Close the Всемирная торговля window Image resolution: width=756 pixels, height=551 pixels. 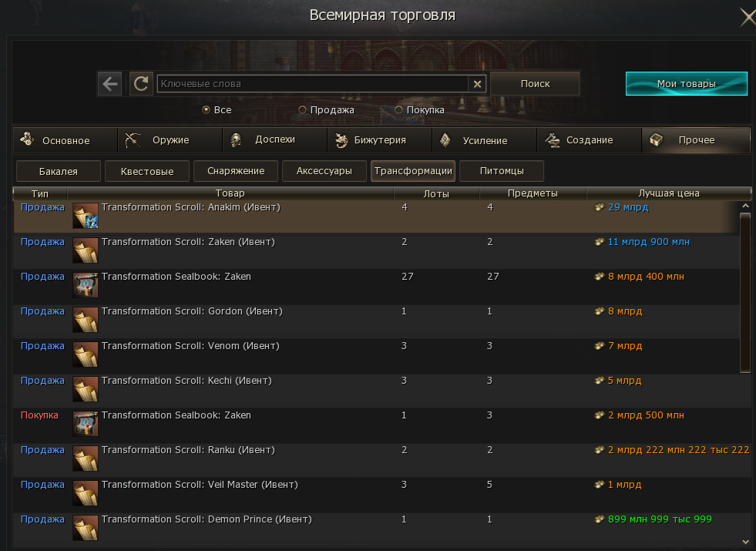tap(748, 18)
